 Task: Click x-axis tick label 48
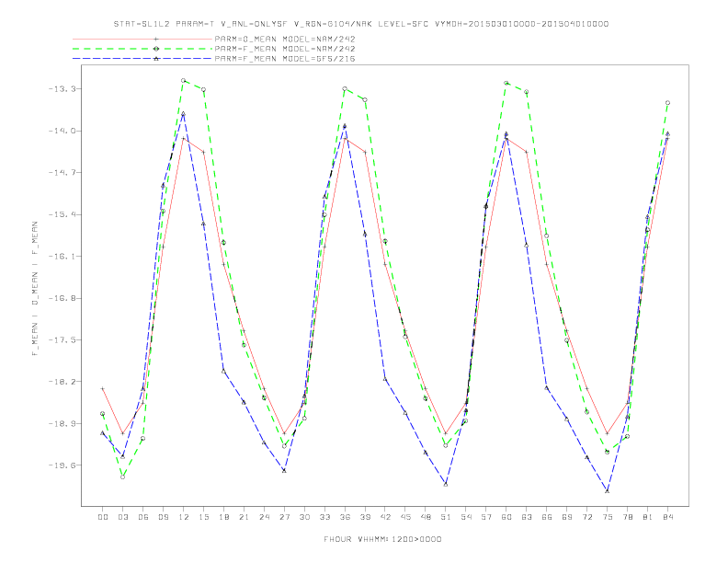tap(426, 517)
